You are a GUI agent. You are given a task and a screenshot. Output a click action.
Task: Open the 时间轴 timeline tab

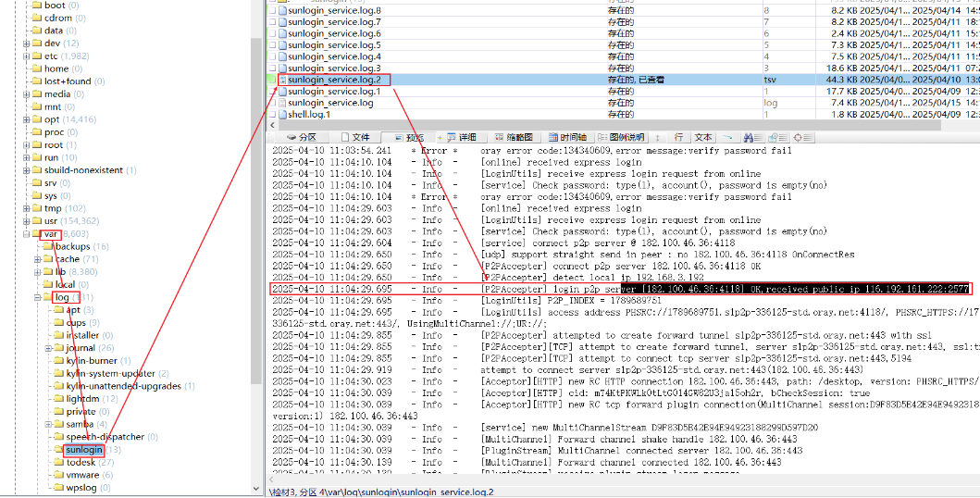[567, 138]
